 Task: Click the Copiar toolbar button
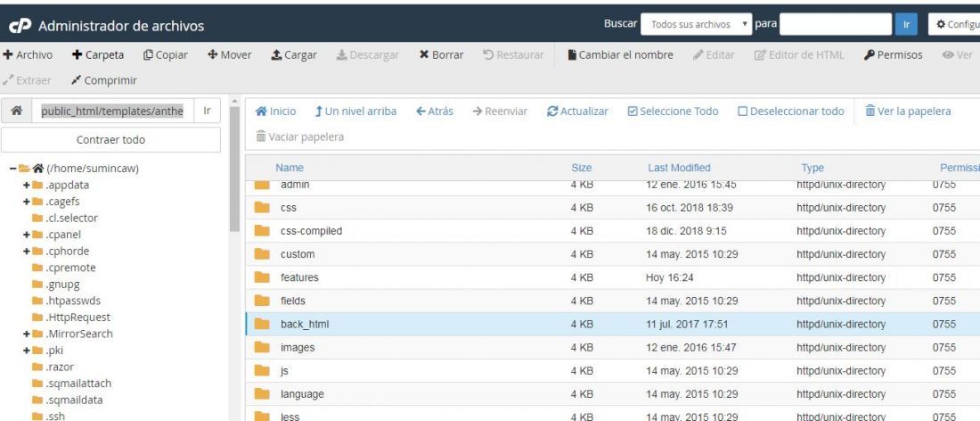(x=166, y=55)
